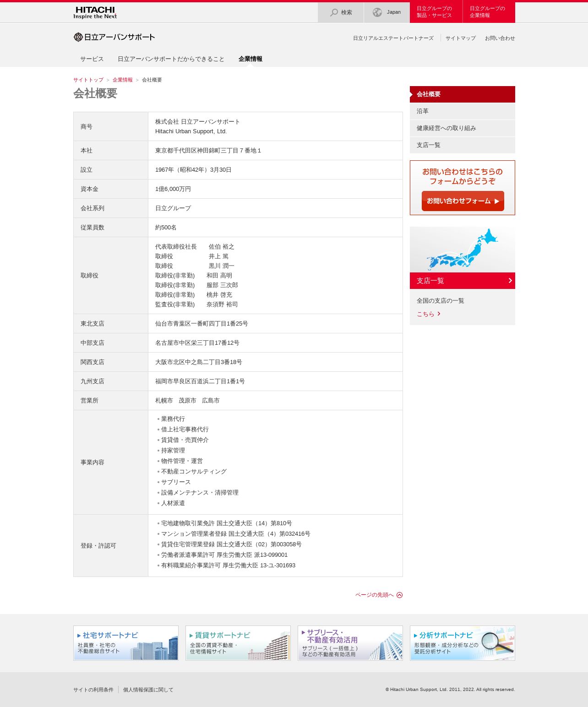
Task: Click the 日立グループ table cell
Action: coord(275,208)
